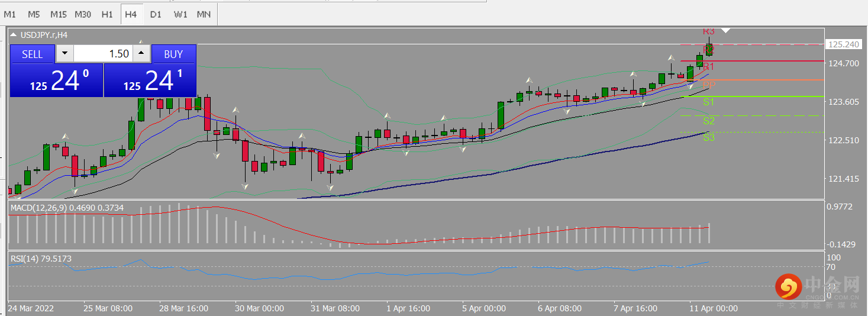Select the W1 weekly timeframe
868x316 pixels.
click(x=180, y=14)
